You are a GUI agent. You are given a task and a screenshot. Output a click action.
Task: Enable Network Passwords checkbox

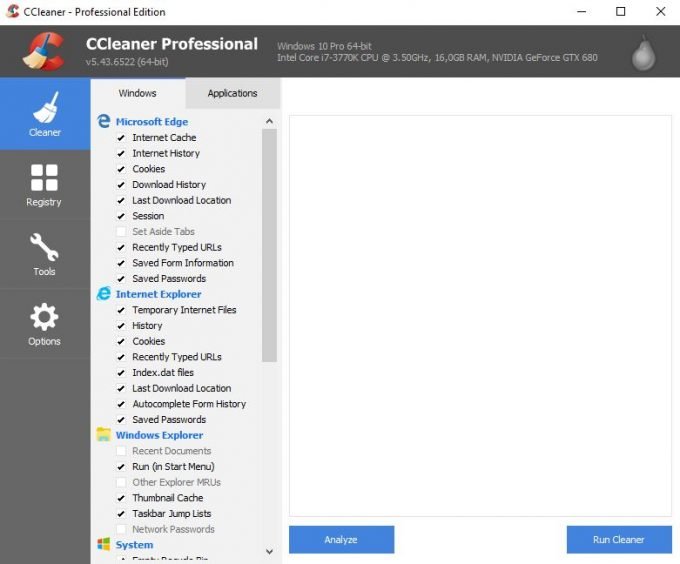point(121,529)
